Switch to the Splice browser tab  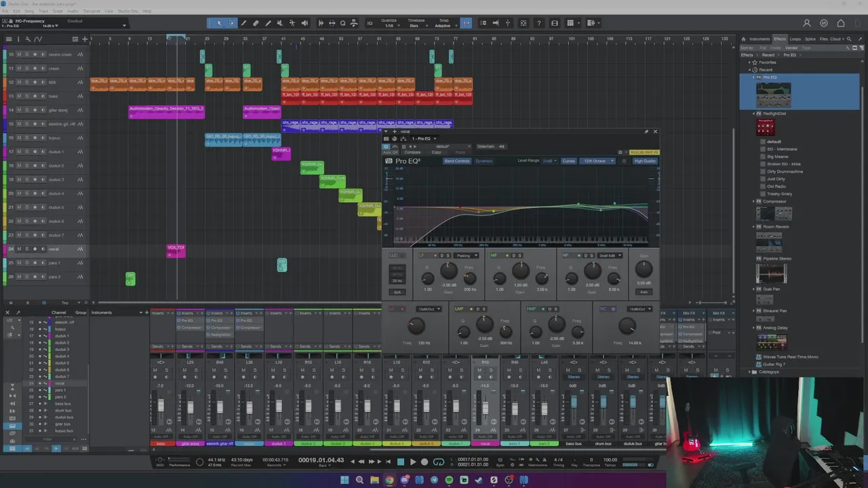[x=810, y=39]
